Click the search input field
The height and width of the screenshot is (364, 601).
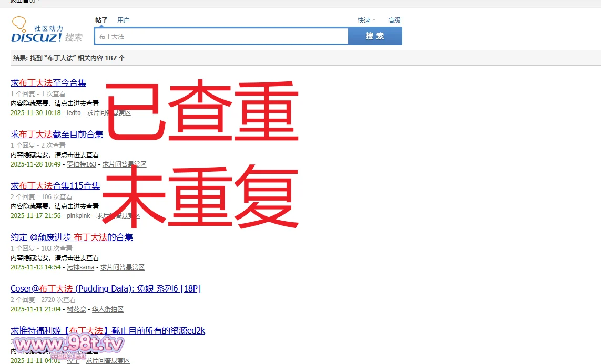pos(221,36)
